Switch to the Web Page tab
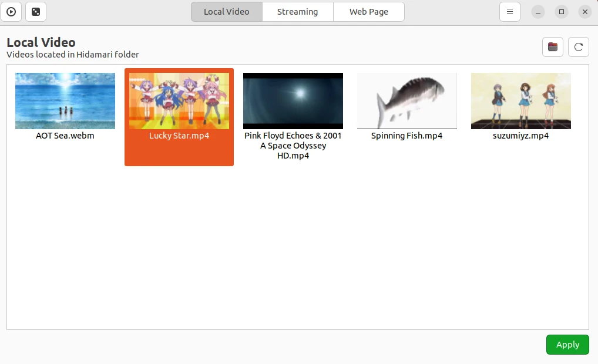 click(368, 12)
